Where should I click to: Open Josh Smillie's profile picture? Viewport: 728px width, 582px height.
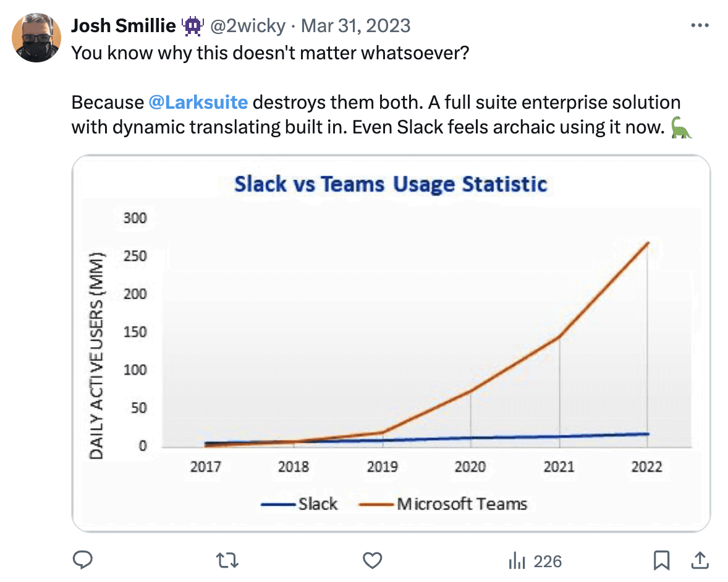click(x=37, y=38)
